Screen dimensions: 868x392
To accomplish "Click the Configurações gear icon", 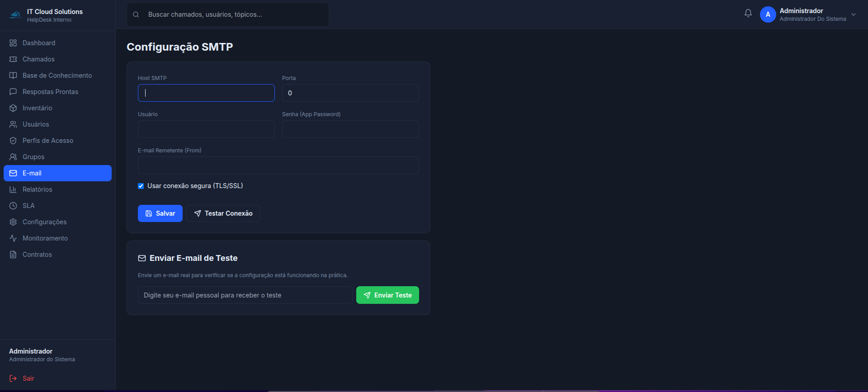I will [13, 222].
